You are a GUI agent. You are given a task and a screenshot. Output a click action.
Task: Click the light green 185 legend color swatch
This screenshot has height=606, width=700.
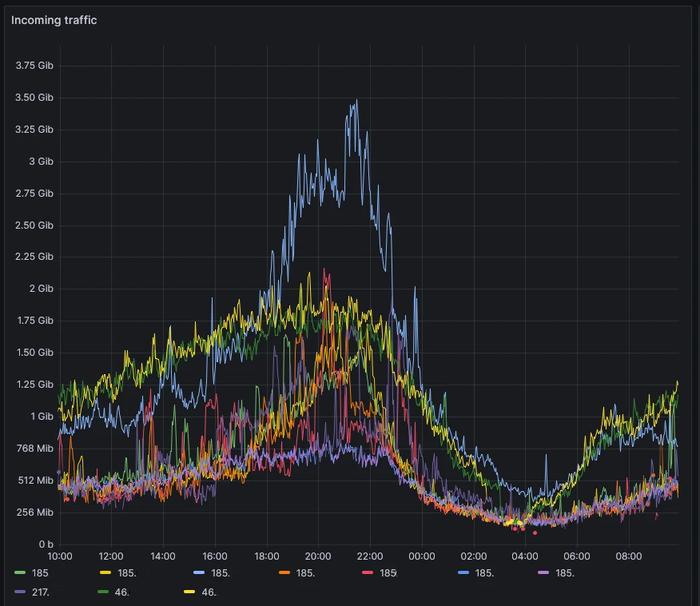point(20,573)
